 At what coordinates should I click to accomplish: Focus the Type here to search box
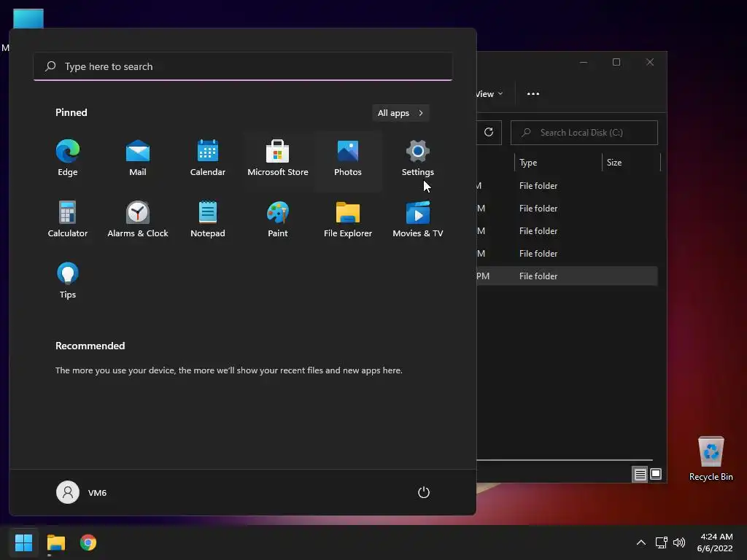243,66
